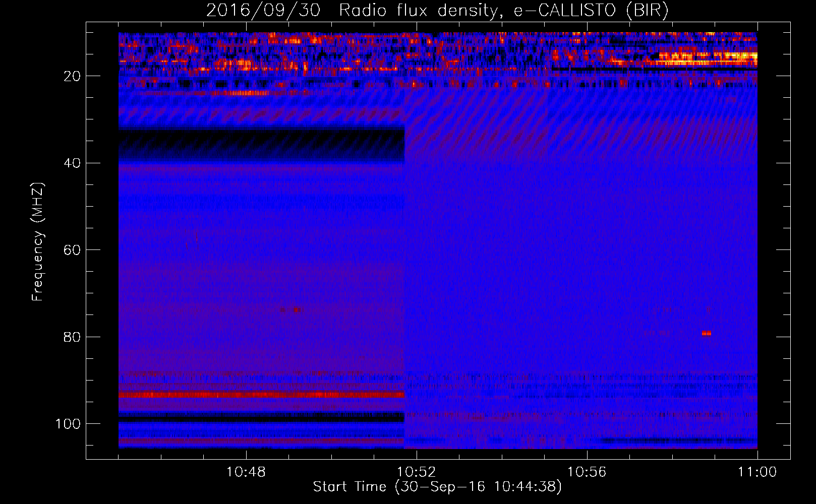Click the red horizontal band near 93 MHz
The image size is (816, 504).
pyautogui.click(x=262, y=395)
